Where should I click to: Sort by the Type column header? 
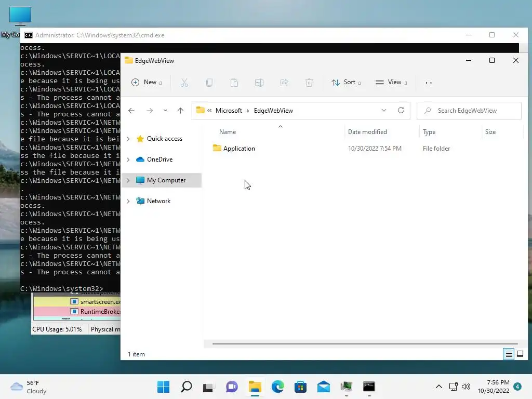429,132
